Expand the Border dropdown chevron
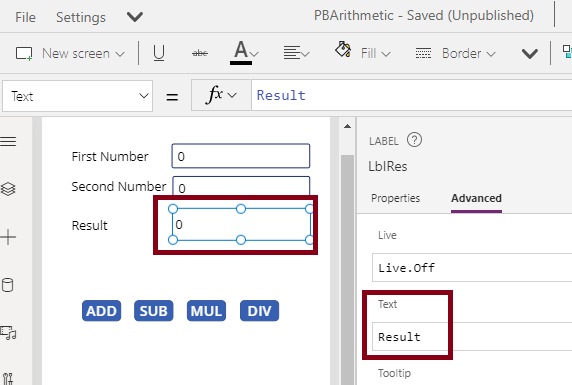Screen dimensions: 572x385 [491, 54]
